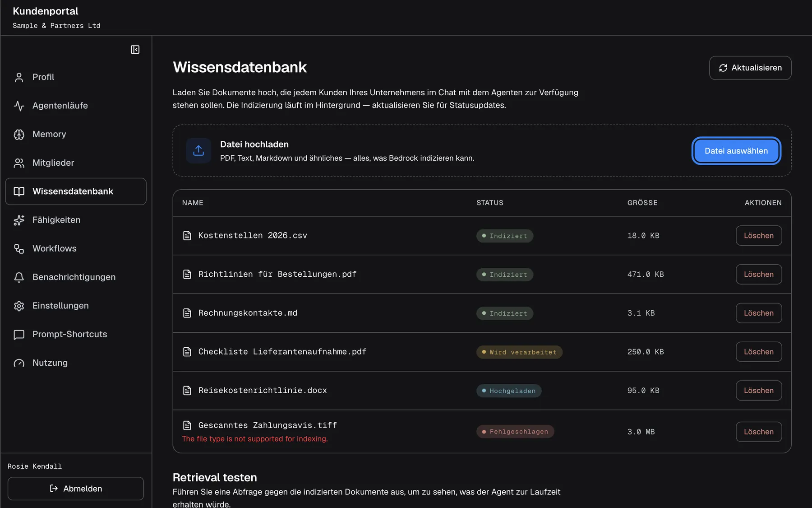Screen dimensions: 812x508
Task: Click the Aktualisieren button
Action: pyautogui.click(x=750, y=68)
